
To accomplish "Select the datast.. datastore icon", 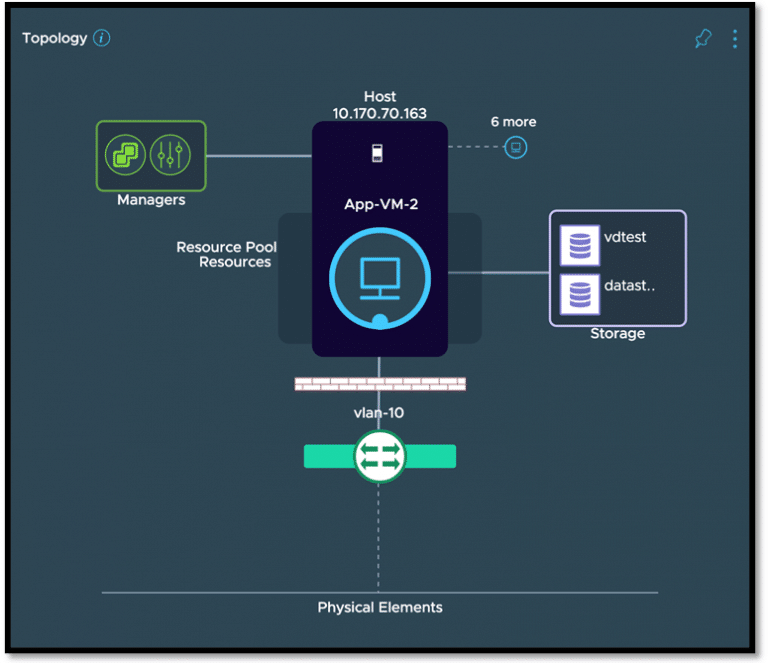I will [x=580, y=294].
